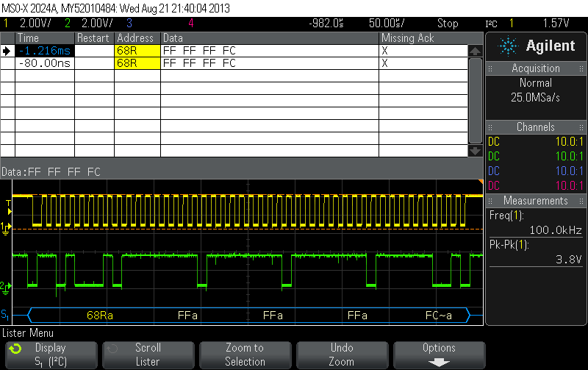
Task: Click the lister scroll-up arrow
Action: pos(475,51)
